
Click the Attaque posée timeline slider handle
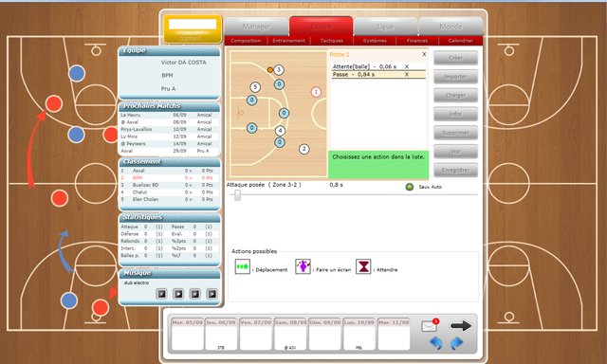point(237,195)
